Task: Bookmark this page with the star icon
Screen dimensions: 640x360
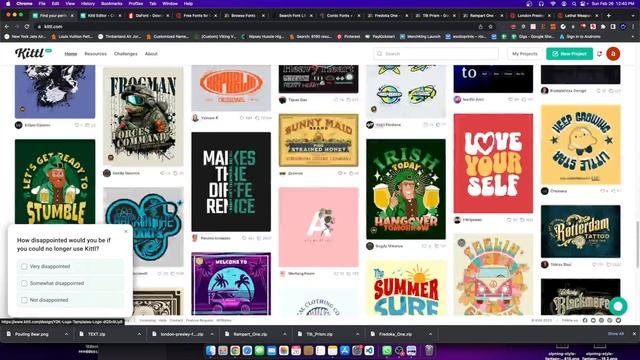Action: [490, 27]
